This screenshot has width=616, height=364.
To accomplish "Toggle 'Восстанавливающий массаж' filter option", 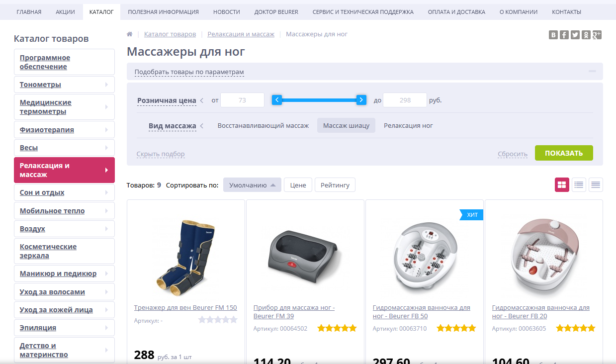I will click(263, 125).
